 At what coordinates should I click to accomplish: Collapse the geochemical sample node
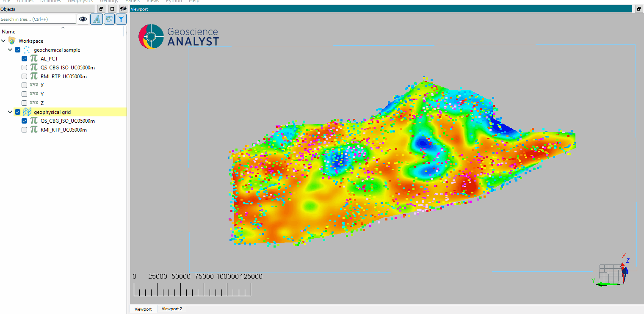(10, 50)
